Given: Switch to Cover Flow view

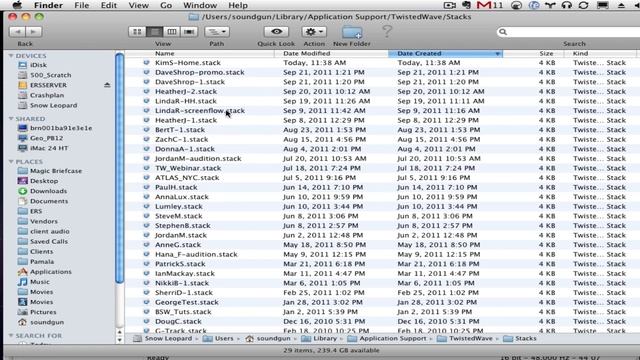Looking at the screenshot, I should 189,31.
